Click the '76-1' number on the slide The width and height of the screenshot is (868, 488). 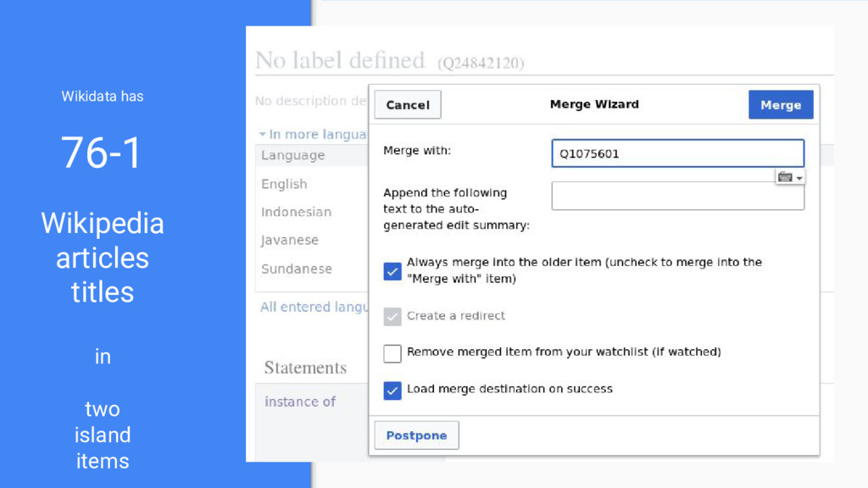click(102, 152)
